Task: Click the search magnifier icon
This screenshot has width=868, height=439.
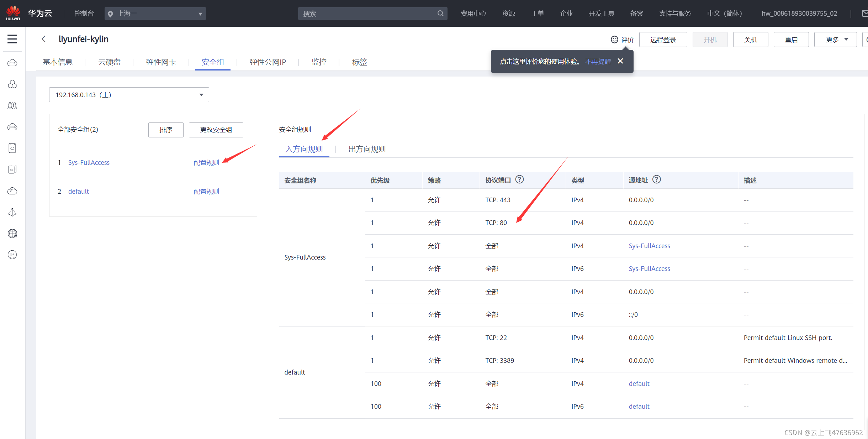Action: [x=440, y=14]
